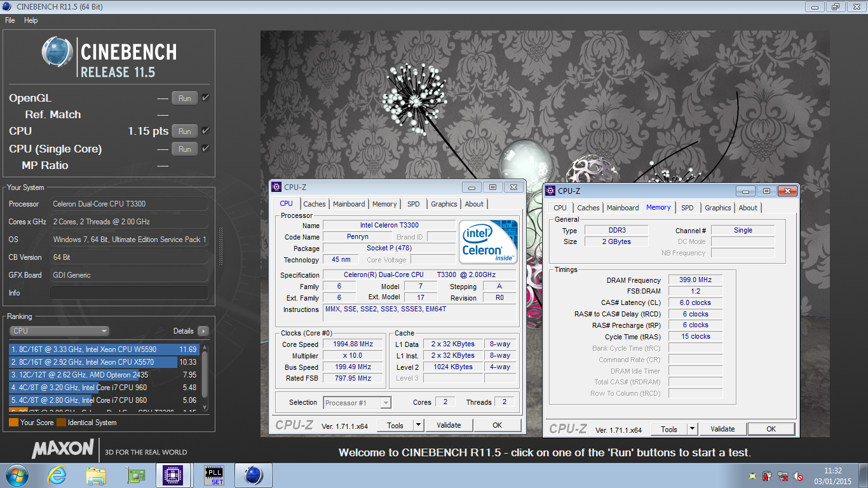868x488 pixels.
Task: Toggle the CPU test checkbox
Action: coord(205,131)
